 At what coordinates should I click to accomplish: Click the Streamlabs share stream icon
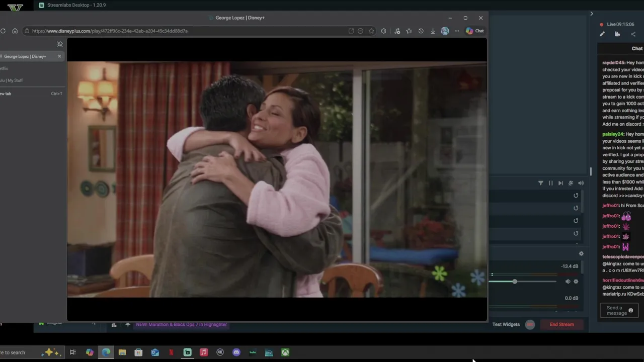(x=633, y=34)
